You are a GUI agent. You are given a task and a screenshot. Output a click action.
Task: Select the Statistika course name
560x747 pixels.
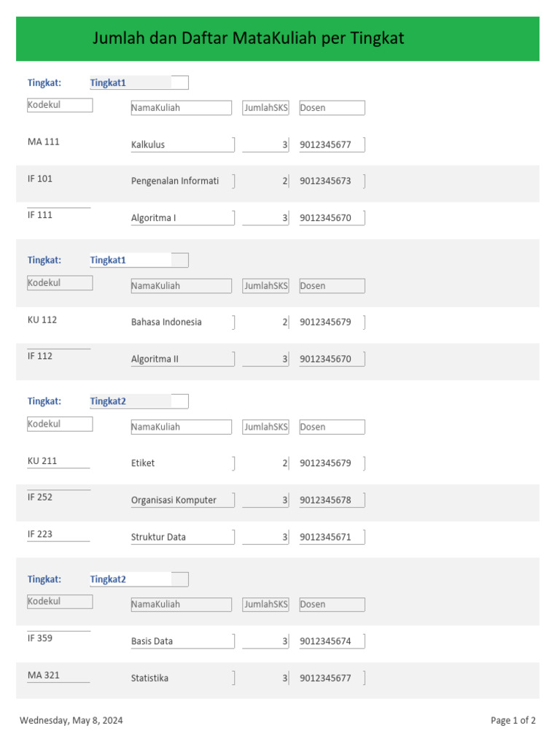point(182,678)
